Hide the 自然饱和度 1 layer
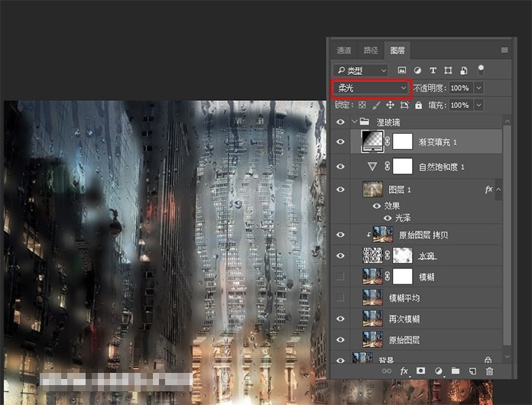Screen dimensions: 532x405 pyautogui.click(x=340, y=167)
